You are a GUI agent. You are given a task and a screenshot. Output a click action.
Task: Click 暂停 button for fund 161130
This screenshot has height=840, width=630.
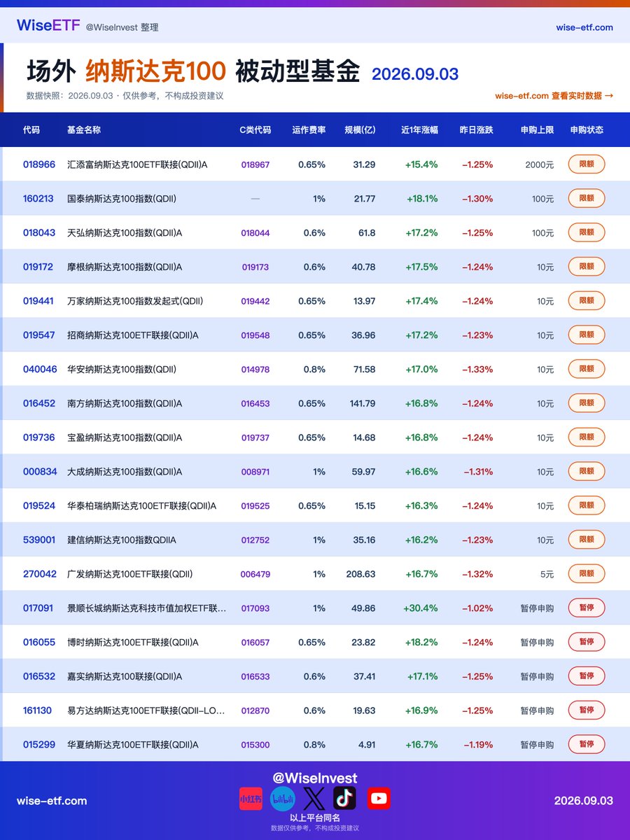pos(587,710)
